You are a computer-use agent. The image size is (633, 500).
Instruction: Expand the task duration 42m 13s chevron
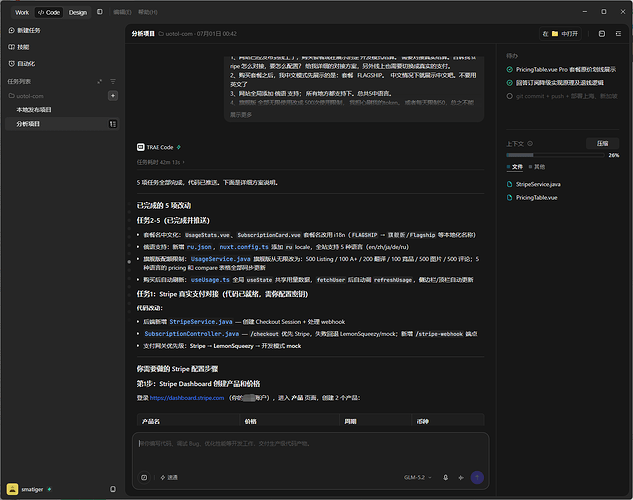184,162
